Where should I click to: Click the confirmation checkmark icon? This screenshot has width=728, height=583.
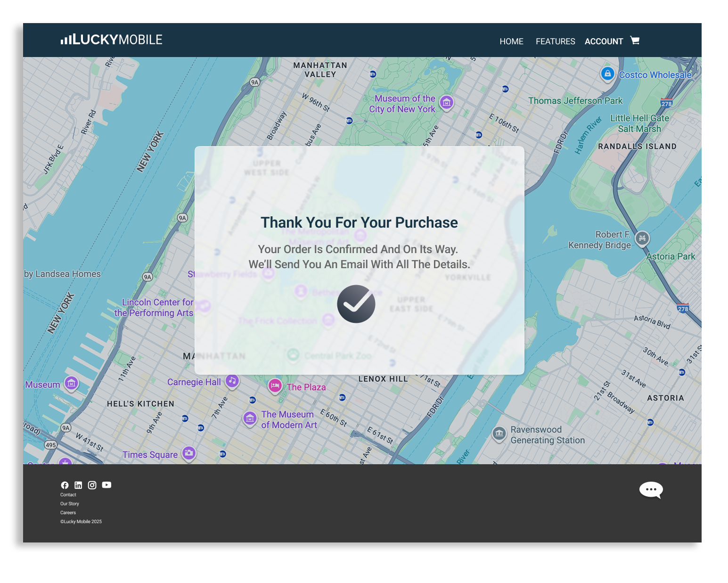(356, 304)
